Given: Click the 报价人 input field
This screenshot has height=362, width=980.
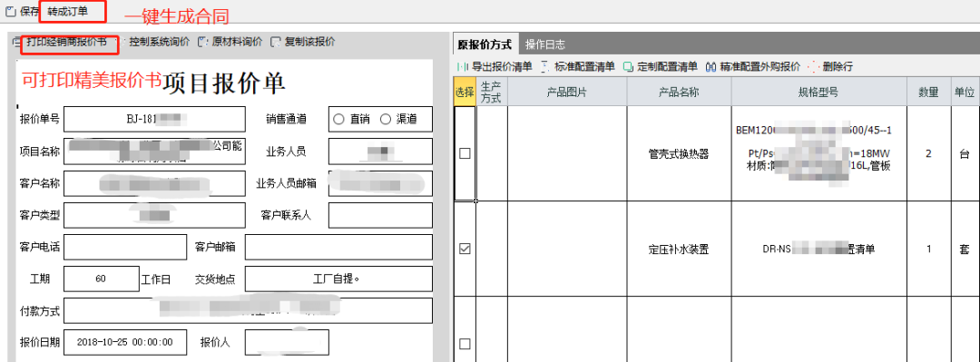Looking at the screenshot, I should [x=287, y=342].
